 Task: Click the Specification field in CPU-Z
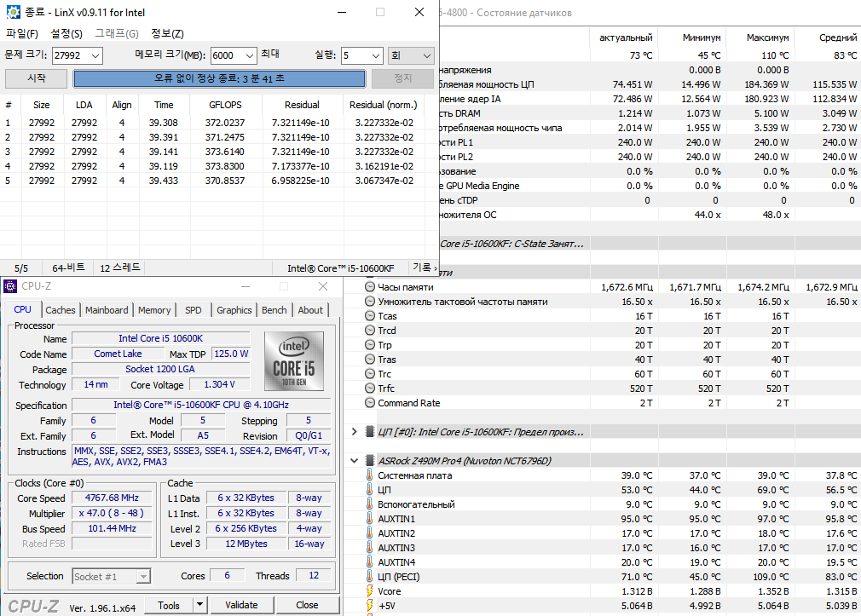[x=201, y=405]
